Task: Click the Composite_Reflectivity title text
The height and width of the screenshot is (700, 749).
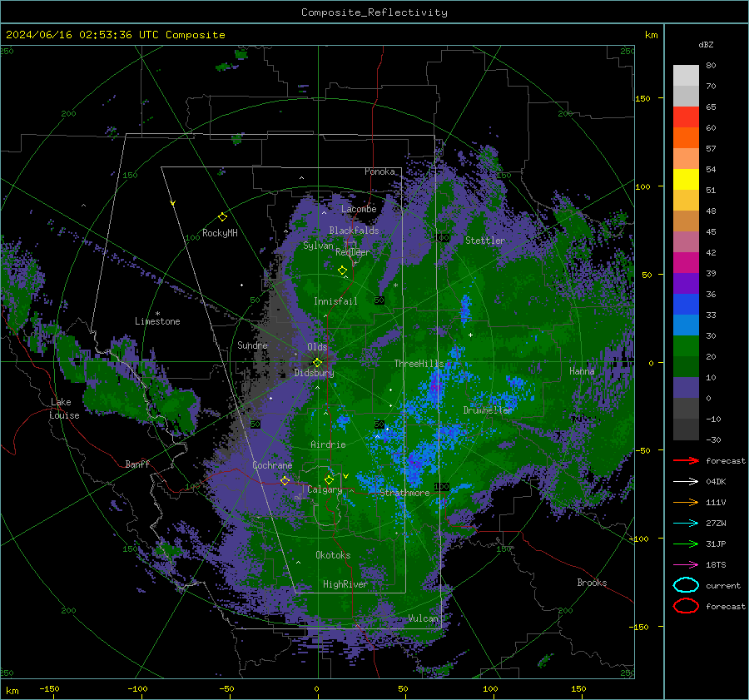Action: [374, 12]
